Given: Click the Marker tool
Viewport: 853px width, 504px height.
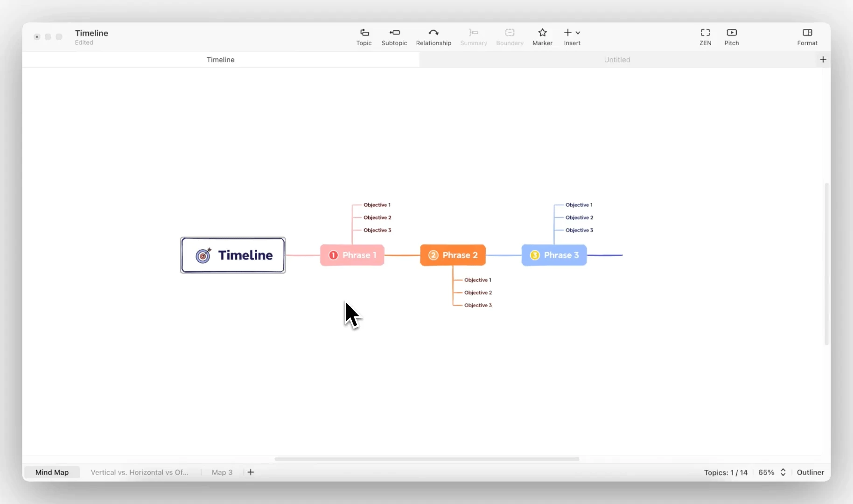Looking at the screenshot, I should pyautogui.click(x=542, y=37).
